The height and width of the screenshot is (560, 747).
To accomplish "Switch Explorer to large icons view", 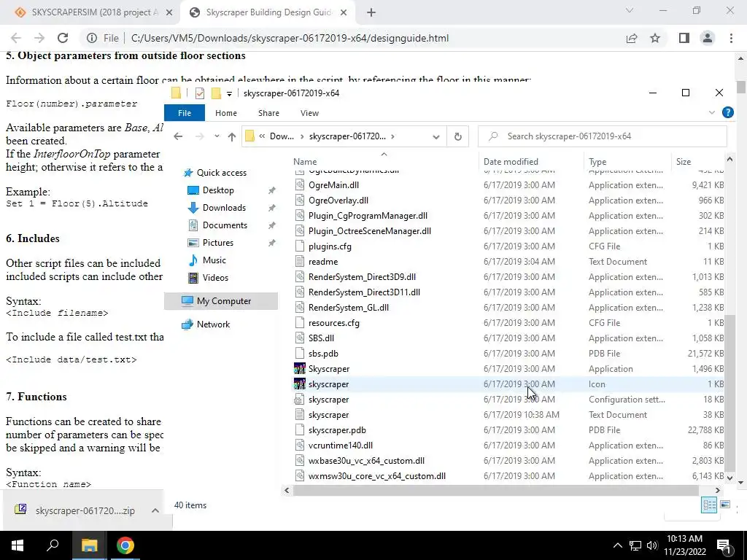I will point(725,505).
